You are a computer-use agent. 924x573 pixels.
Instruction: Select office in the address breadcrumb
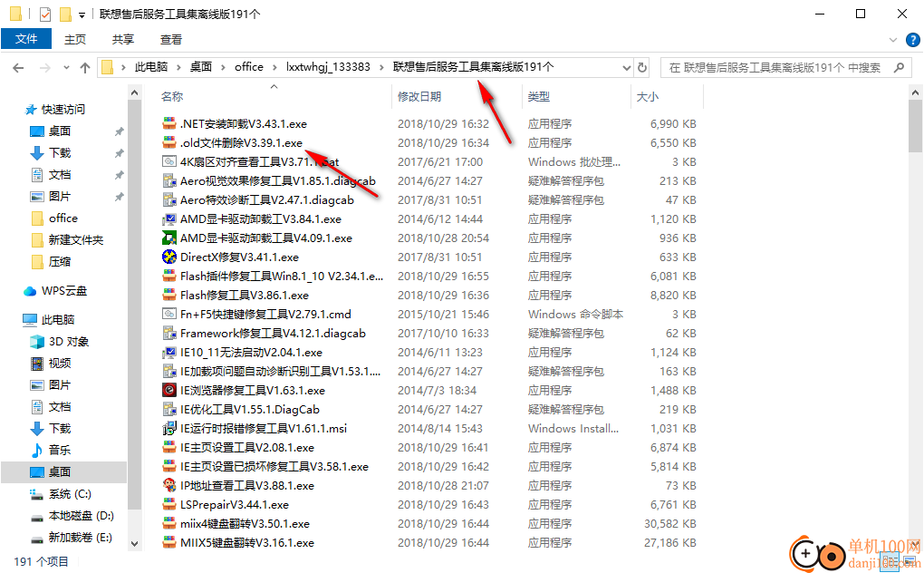(249, 67)
